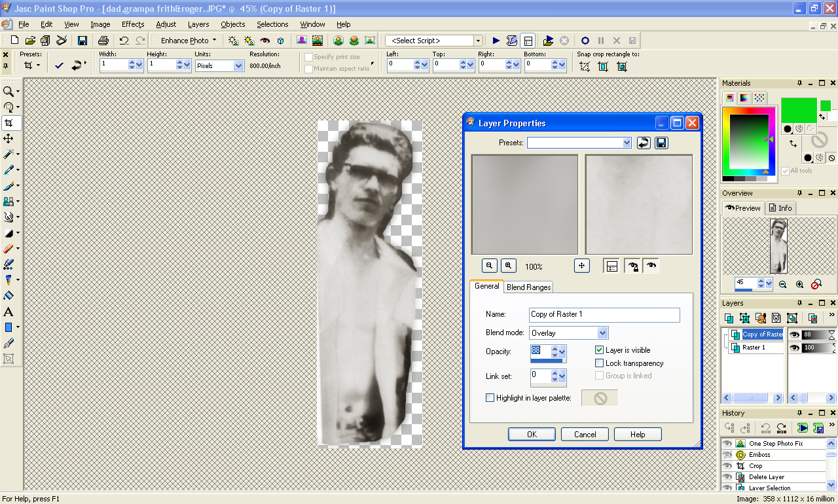Viewport: 838px width, 504px height.
Task: Save the preset with the dialog's disk icon
Action: click(x=661, y=143)
